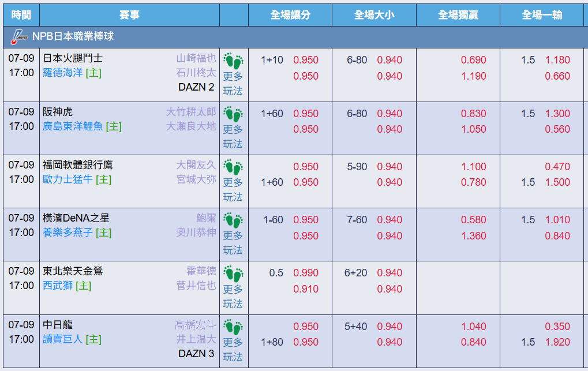Click the NPB league logo icon
588x371 pixels.
[19, 36]
